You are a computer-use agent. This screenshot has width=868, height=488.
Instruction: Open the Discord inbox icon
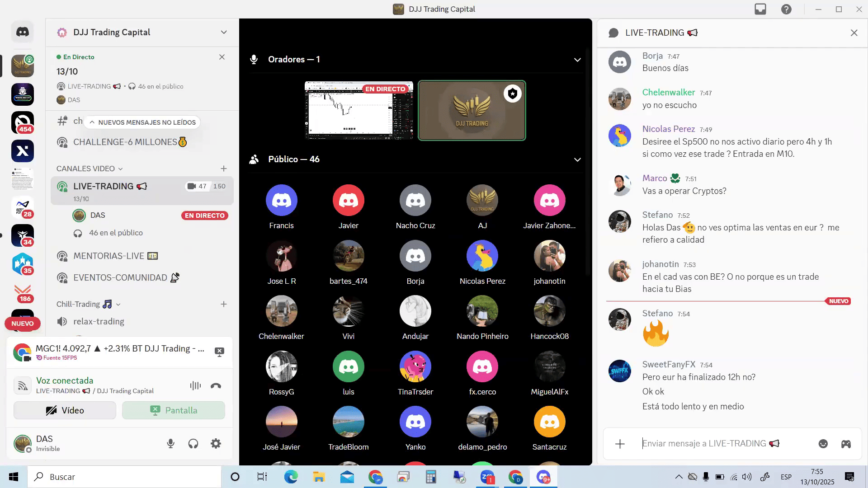(760, 9)
